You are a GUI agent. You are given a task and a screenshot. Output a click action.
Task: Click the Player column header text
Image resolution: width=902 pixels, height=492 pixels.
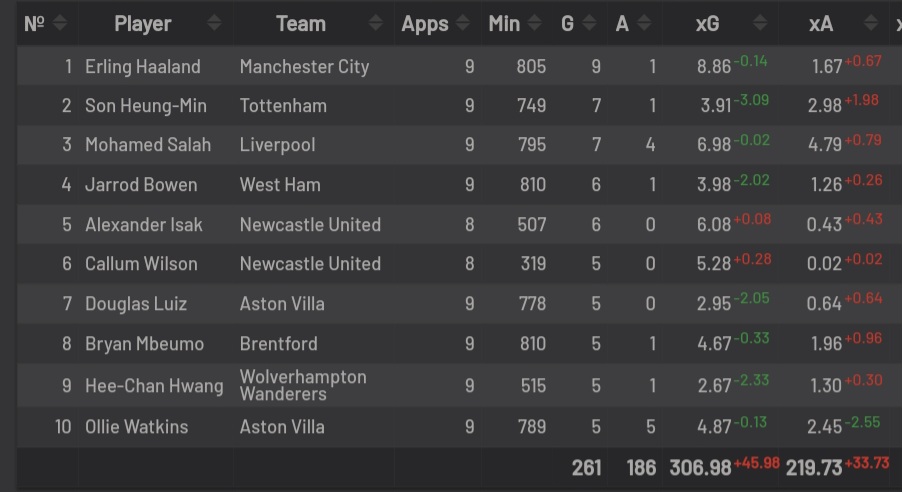143,24
